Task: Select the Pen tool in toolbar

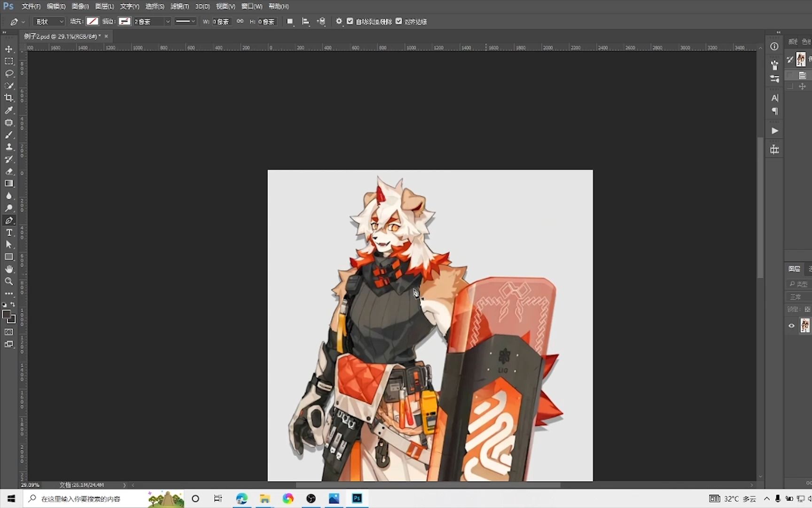Action: point(9,220)
